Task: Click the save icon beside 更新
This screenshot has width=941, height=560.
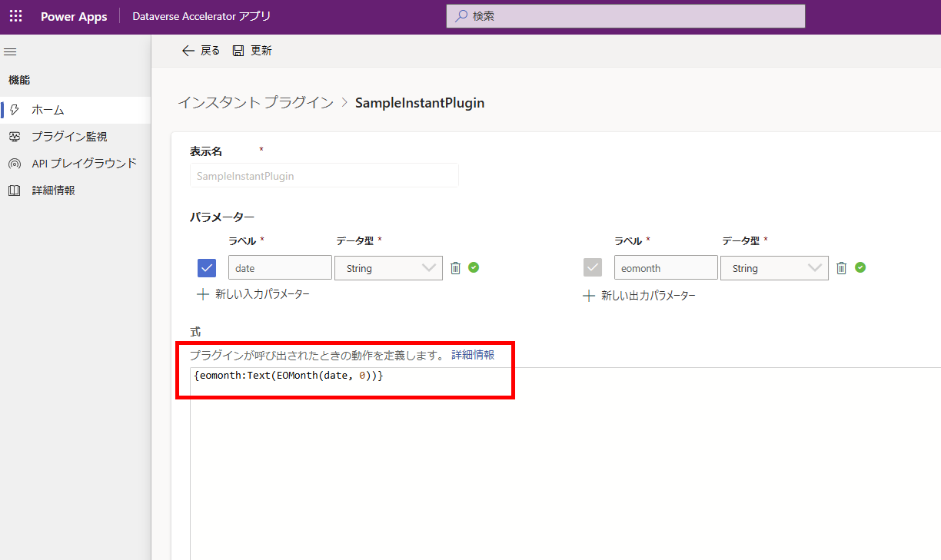Action: (238, 51)
